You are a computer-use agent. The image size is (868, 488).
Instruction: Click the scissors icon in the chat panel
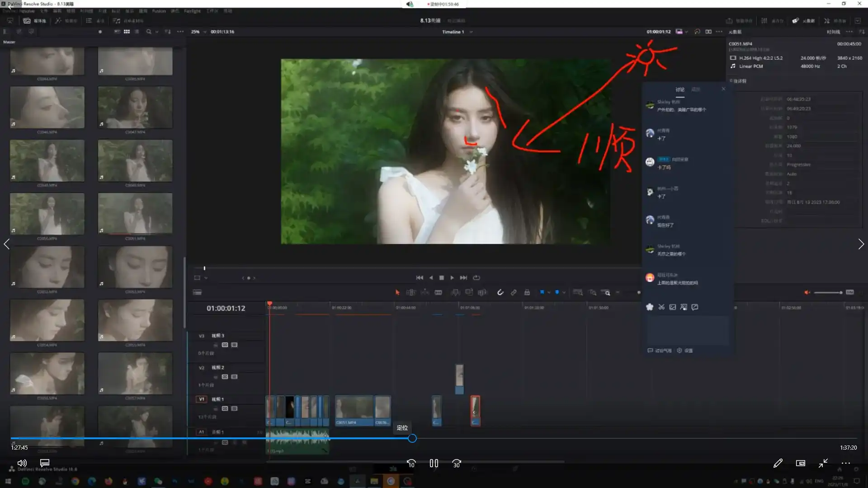[661, 307]
